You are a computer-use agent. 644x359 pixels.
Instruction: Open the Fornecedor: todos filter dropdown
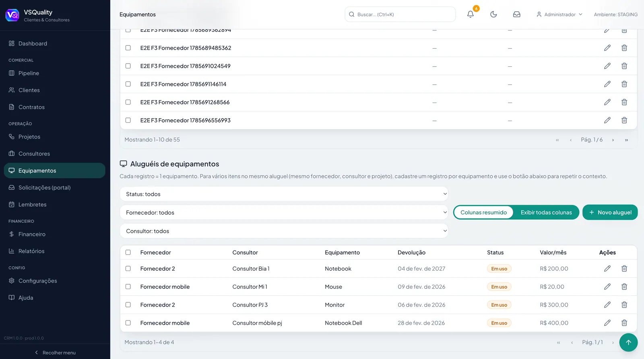tap(284, 212)
